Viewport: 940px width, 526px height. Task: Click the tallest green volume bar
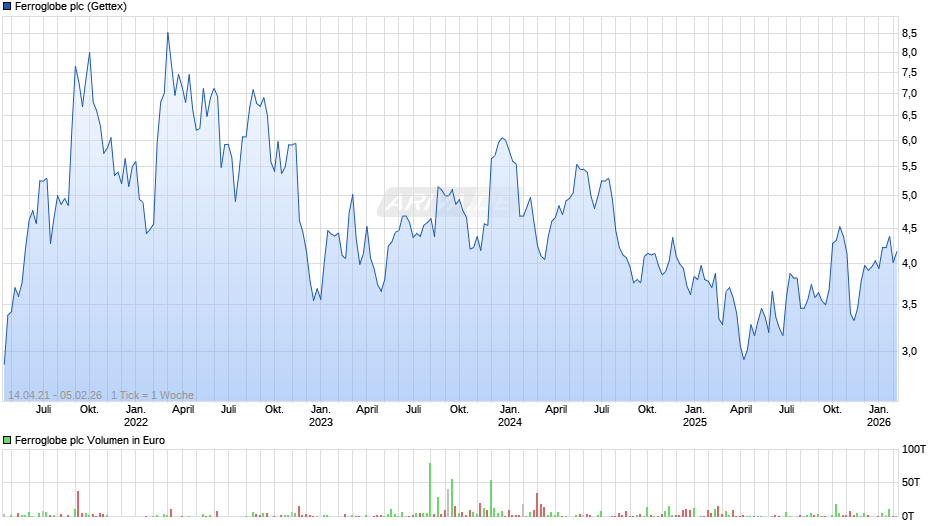[430, 489]
